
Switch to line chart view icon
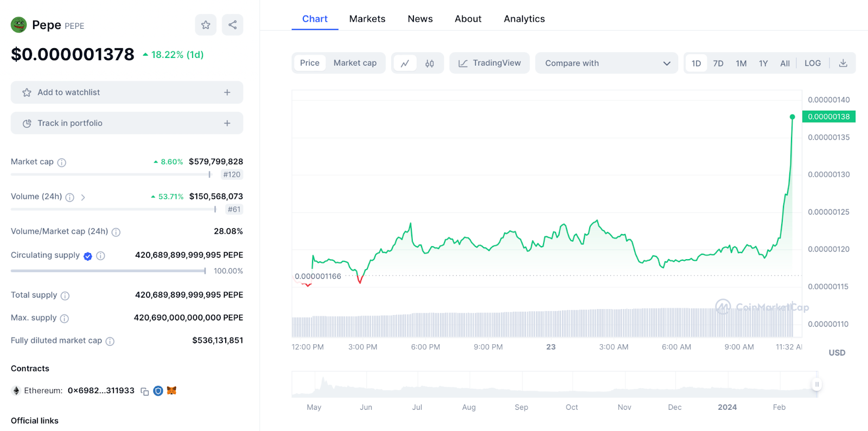405,63
